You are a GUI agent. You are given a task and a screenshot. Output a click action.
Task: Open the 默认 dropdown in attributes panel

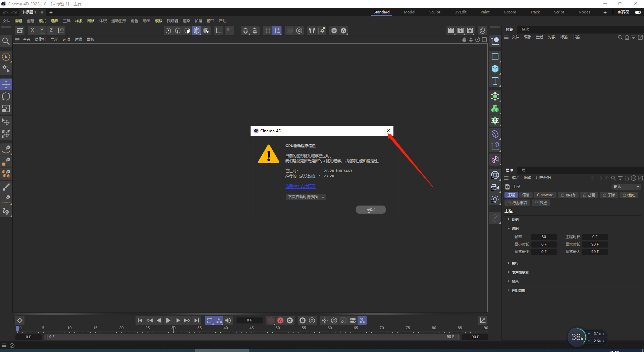[x=626, y=186]
